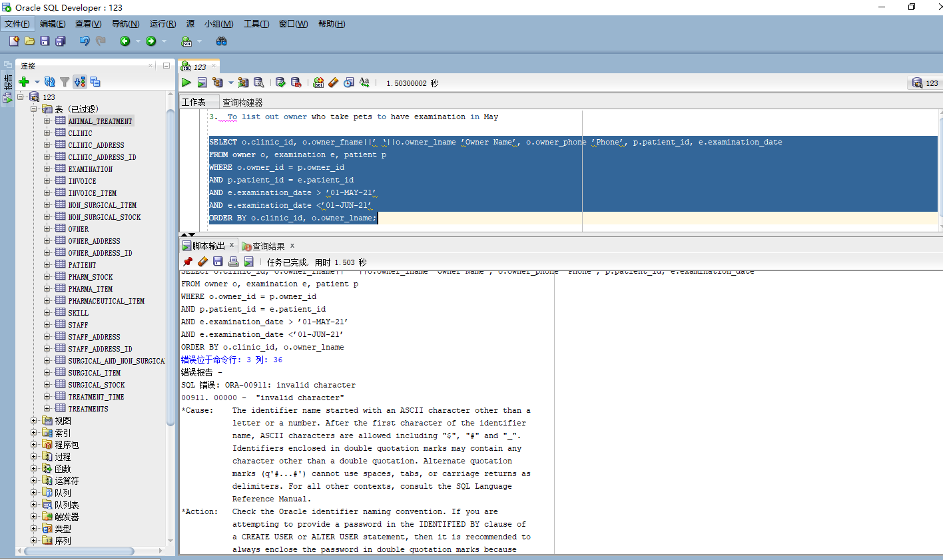Click the New file icon in main toolbar
The width and height of the screenshot is (943, 560).
point(14,41)
